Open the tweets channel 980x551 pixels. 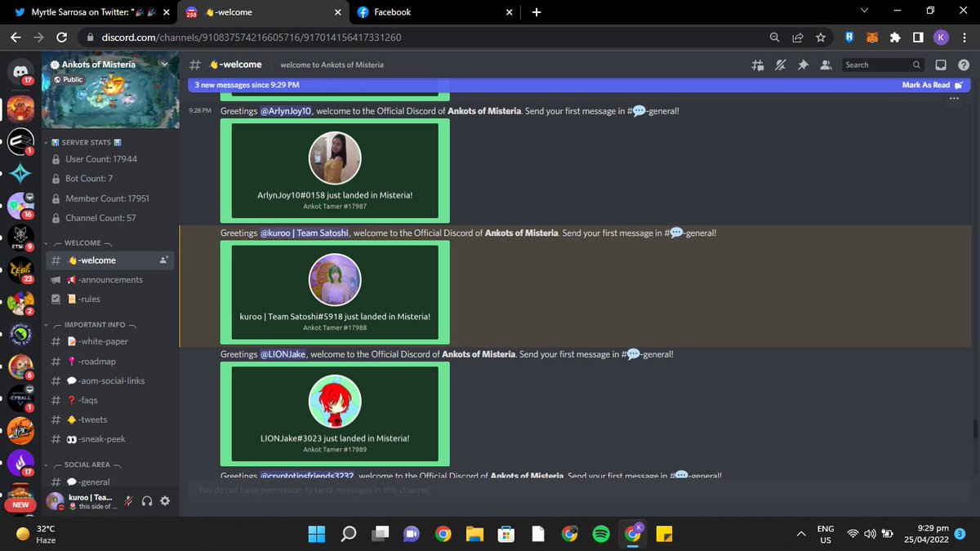pos(109,420)
